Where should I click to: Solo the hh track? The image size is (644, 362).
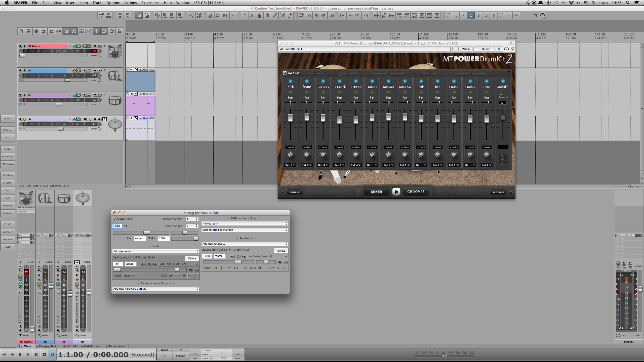tap(99, 119)
